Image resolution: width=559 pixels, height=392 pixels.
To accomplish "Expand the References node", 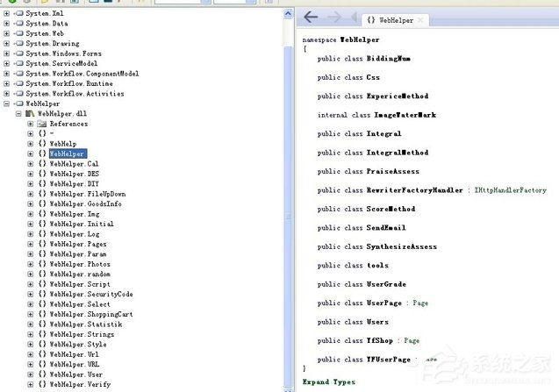I will [31, 124].
